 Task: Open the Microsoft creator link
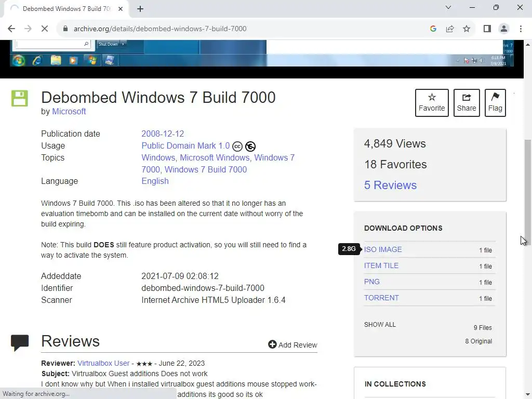pos(69,111)
